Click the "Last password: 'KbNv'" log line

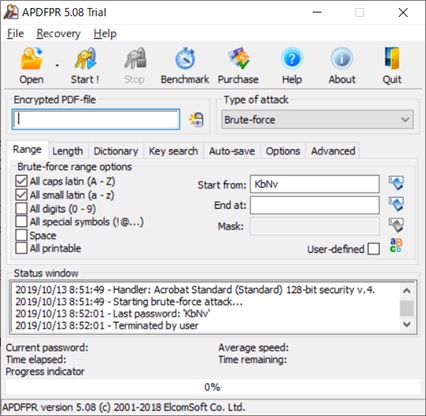112,314
